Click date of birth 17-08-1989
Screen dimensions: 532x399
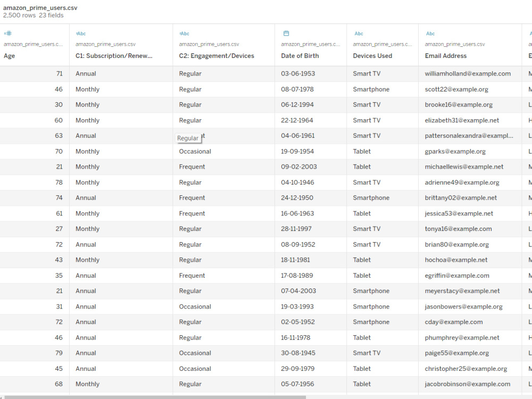(297, 276)
